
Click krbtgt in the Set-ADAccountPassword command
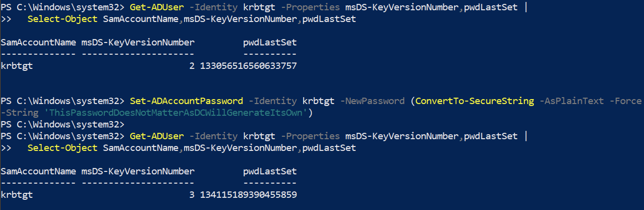point(318,101)
